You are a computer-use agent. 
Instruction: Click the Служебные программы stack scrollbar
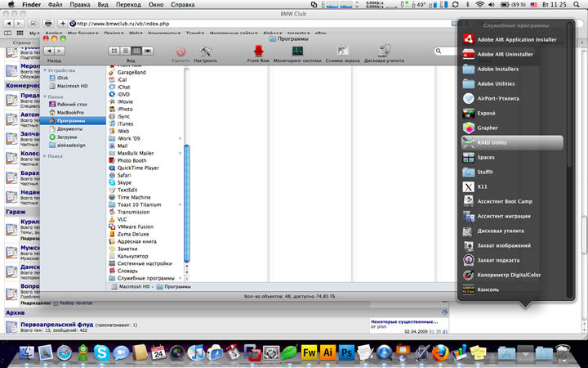click(x=570, y=94)
